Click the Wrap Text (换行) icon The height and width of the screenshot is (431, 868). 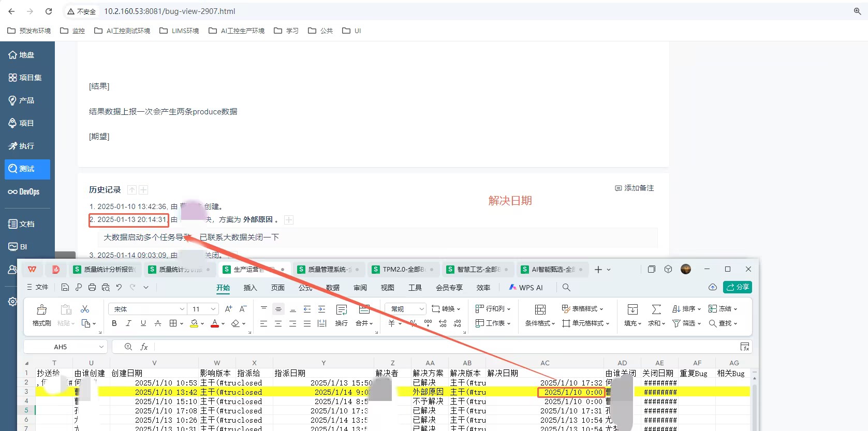click(341, 310)
